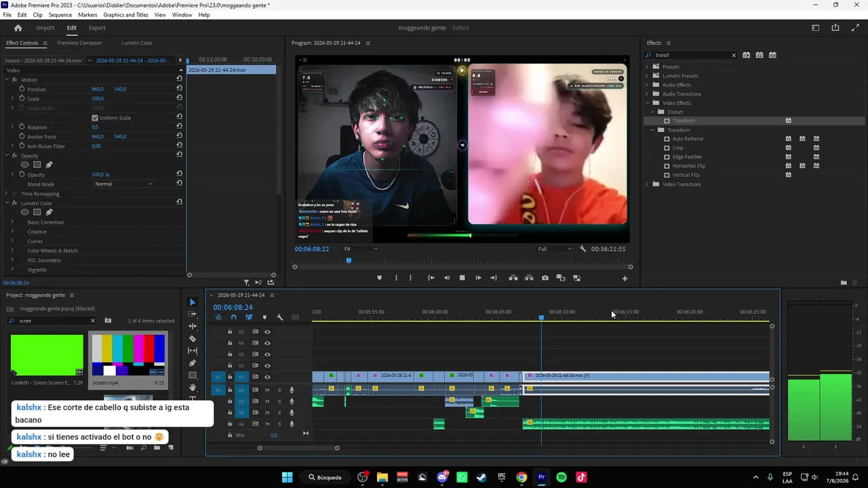Open playback resolution Full dropdown
The width and height of the screenshot is (868, 488).
tap(555, 249)
